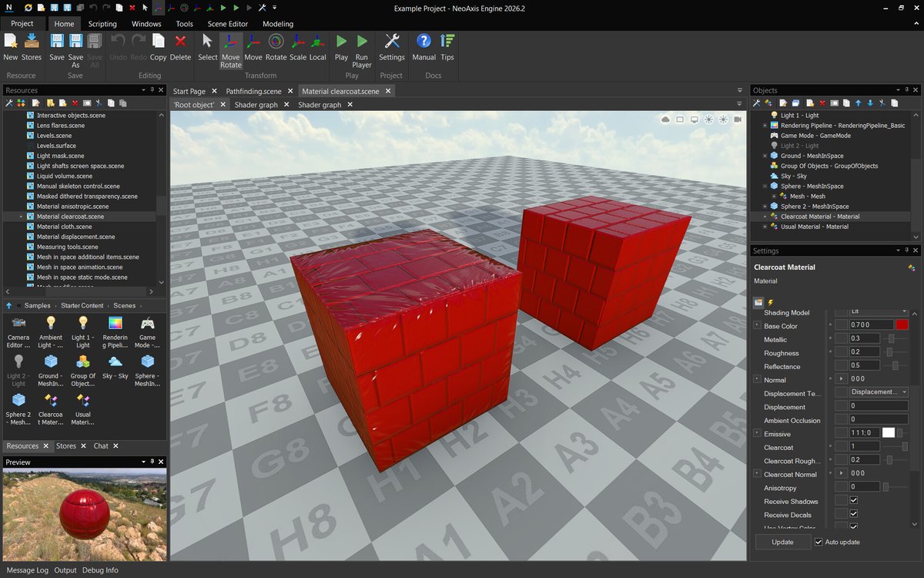Select the Ambient Light thumbnail

(51, 332)
